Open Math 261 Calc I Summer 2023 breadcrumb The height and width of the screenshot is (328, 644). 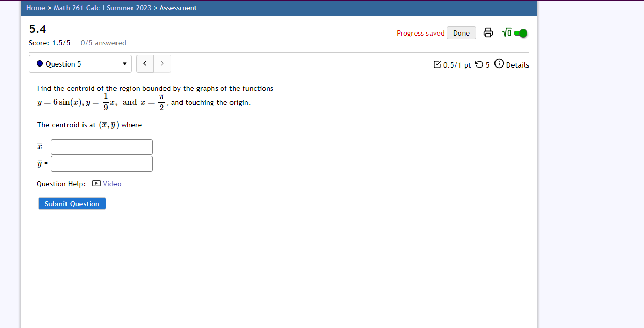pyautogui.click(x=103, y=8)
